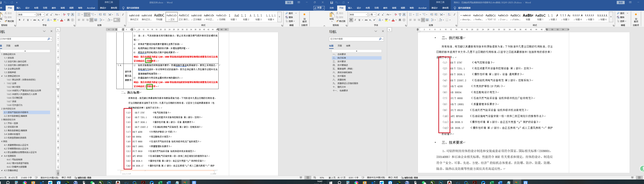
Task: Click the bullet list icon in 附件2 window
Action: [x=411, y=15]
